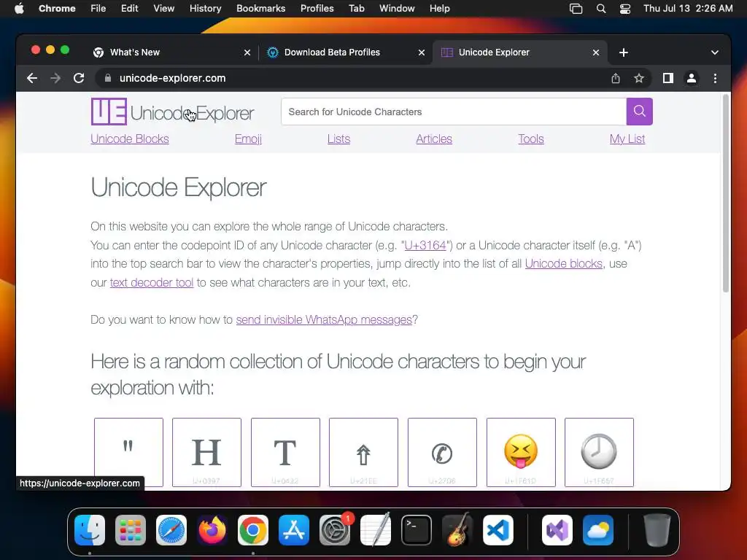
Task: Open the Edit menu
Action: pyautogui.click(x=130, y=9)
